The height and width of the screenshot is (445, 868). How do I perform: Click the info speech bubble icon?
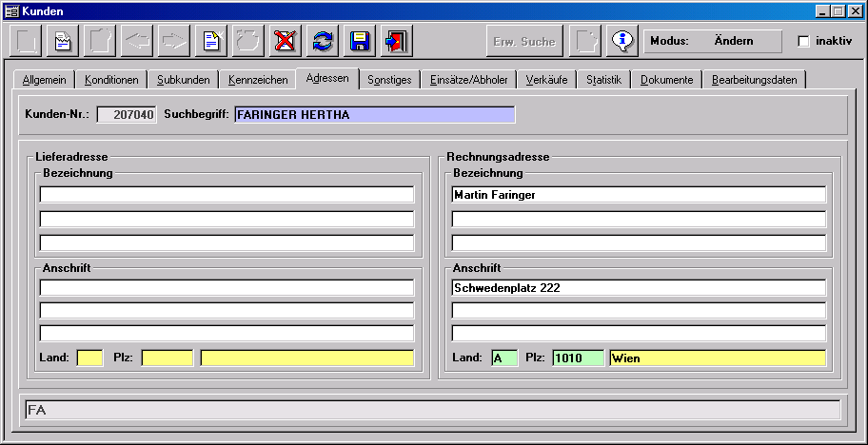point(622,41)
